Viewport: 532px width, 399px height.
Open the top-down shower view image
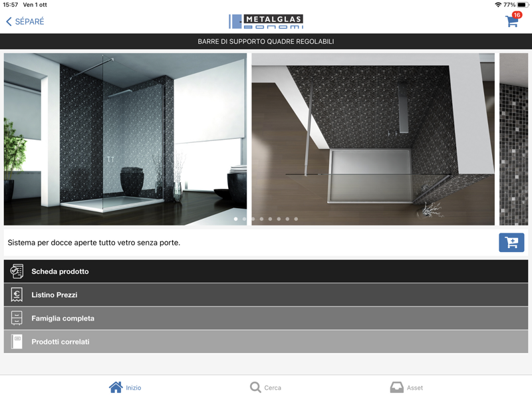coord(372,140)
